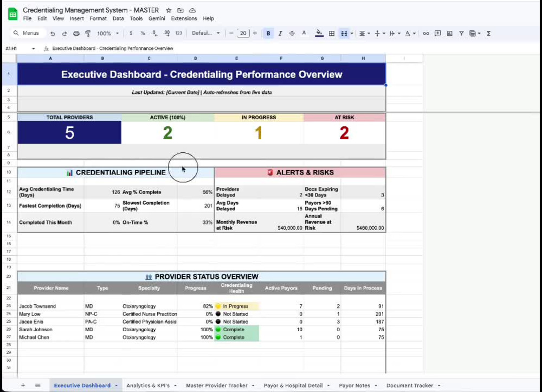Open the Extensions menu
Image resolution: width=542 pixels, height=392 pixels.
pos(184,18)
